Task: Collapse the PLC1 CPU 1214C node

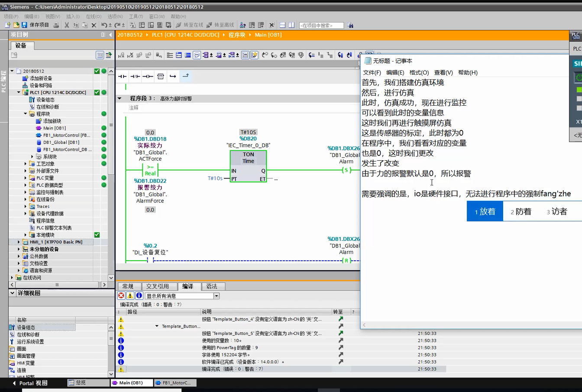Action: [19, 92]
